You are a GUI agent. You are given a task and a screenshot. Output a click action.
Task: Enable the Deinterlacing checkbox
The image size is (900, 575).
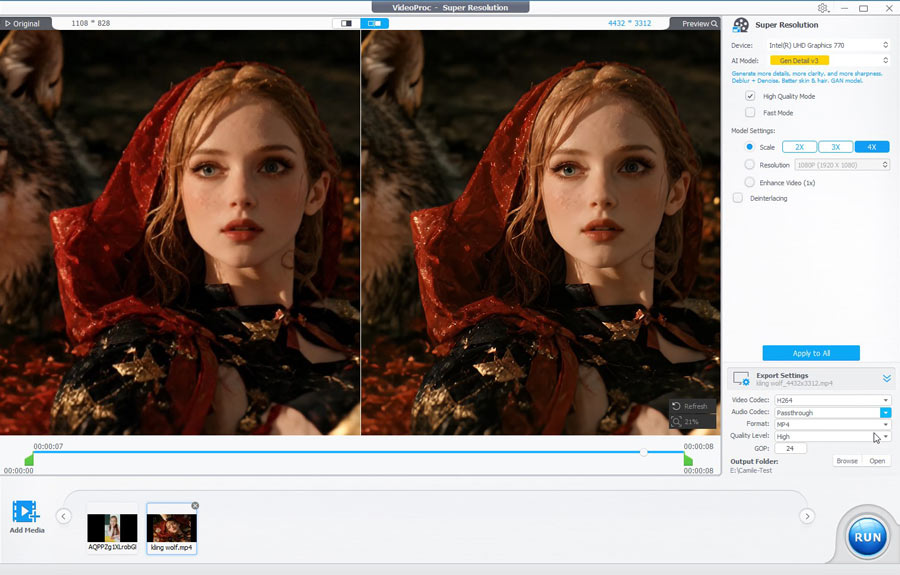tap(738, 198)
